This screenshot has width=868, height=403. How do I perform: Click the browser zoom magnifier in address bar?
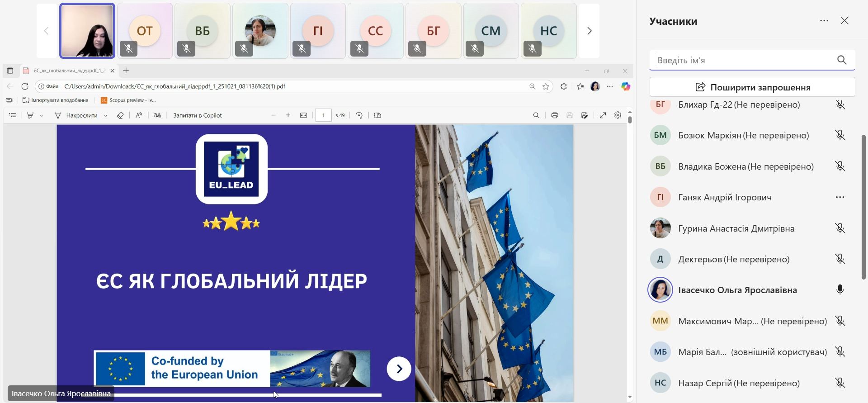pos(532,86)
